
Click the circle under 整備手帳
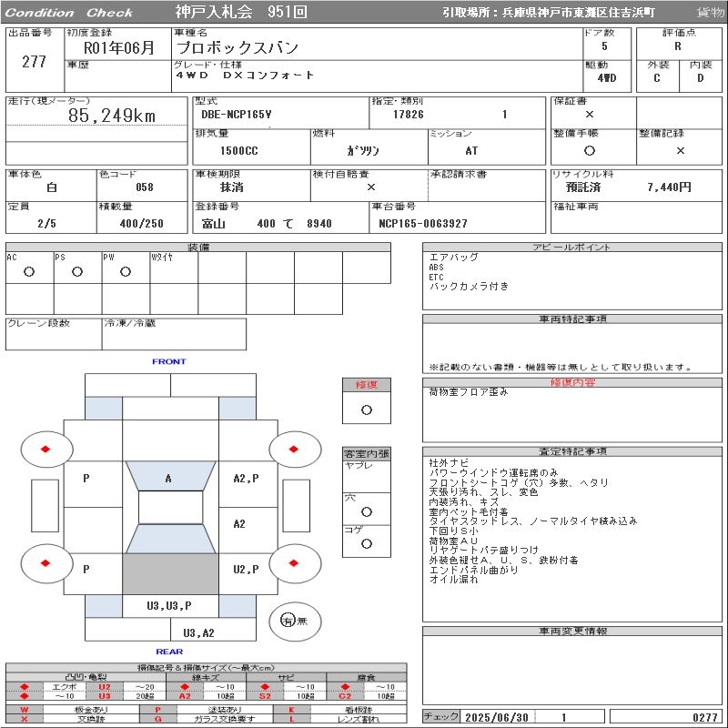pyautogui.click(x=589, y=150)
